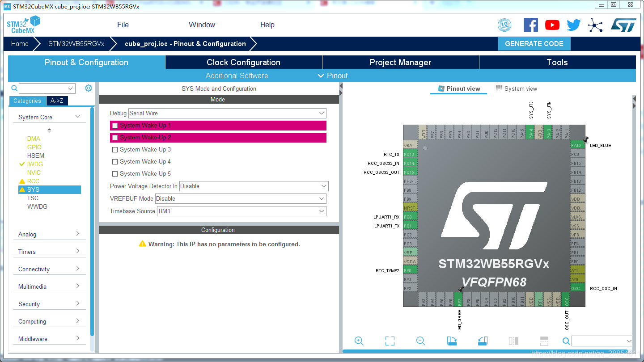Open the Help menu
Screen dimensions: 644x362
(x=267, y=25)
